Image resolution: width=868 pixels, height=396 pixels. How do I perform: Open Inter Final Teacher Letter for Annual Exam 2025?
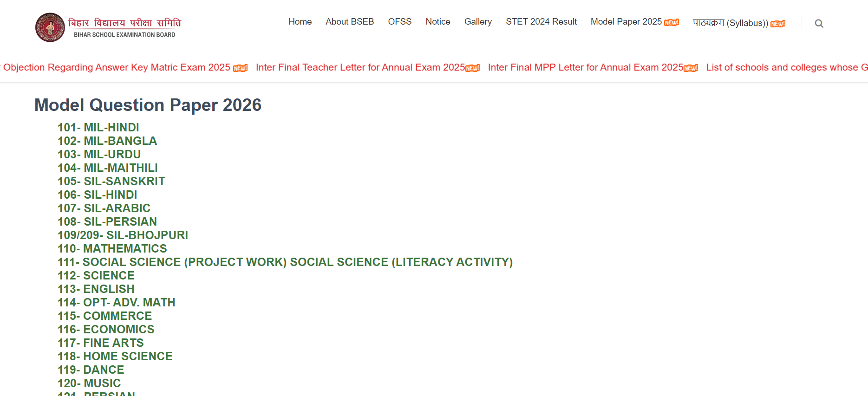tap(360, 67)
